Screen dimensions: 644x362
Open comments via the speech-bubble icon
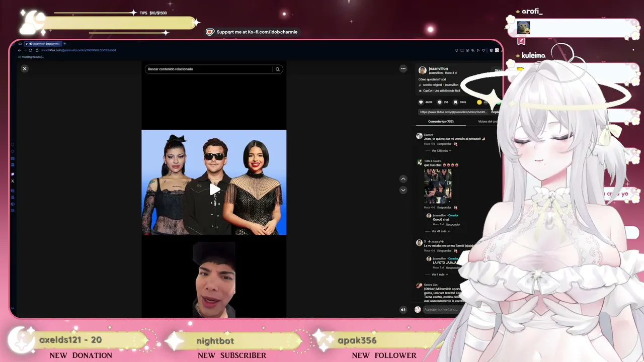click(439, 102)
